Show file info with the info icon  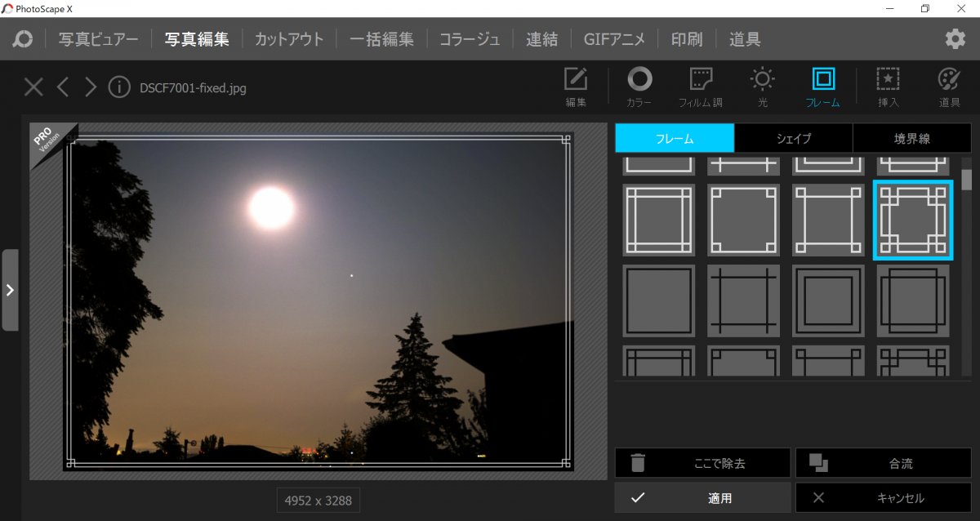click(x=119, y=87)
